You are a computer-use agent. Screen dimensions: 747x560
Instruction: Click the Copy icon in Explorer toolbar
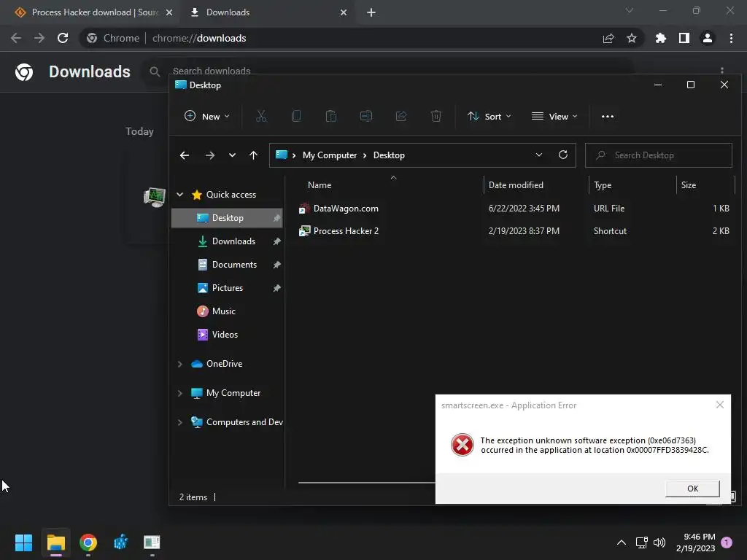point(296,116)
